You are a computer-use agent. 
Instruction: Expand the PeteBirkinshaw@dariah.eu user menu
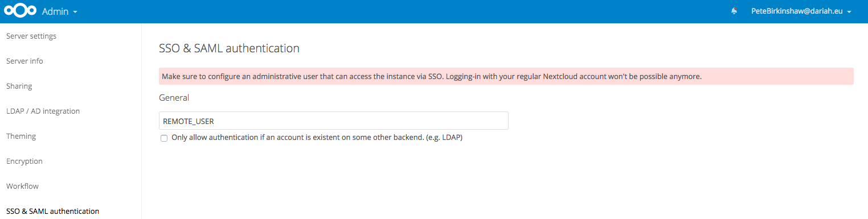[x=801, y=11]
